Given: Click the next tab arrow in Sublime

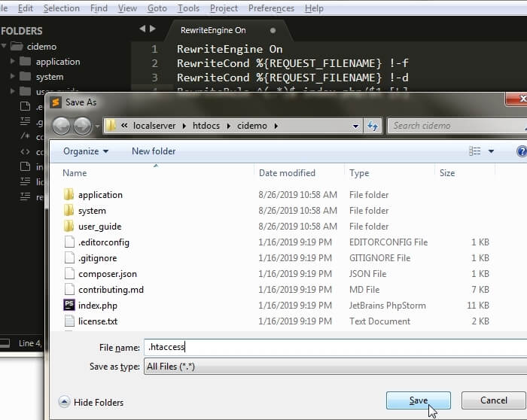Looking at the screenshot, I should [x=153, y=29].
